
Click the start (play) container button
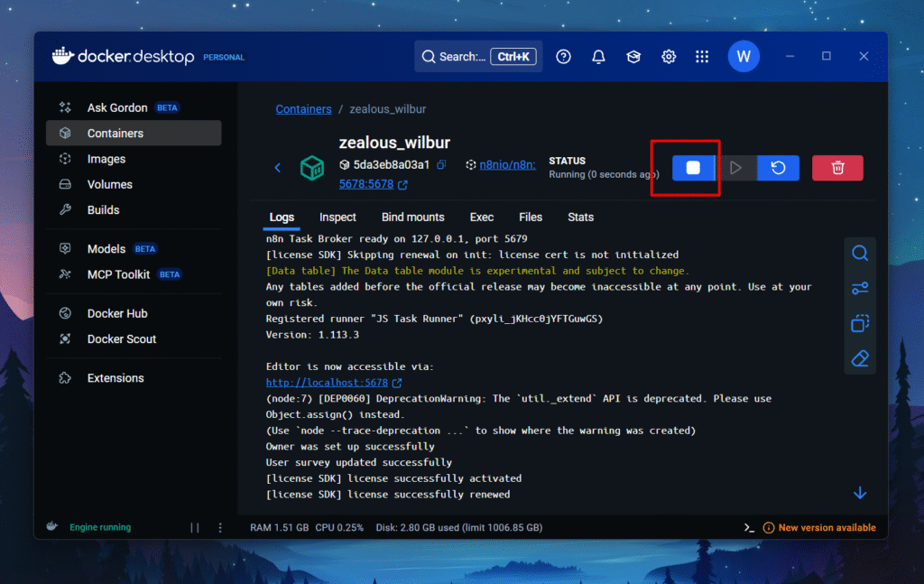pos(735,168)
